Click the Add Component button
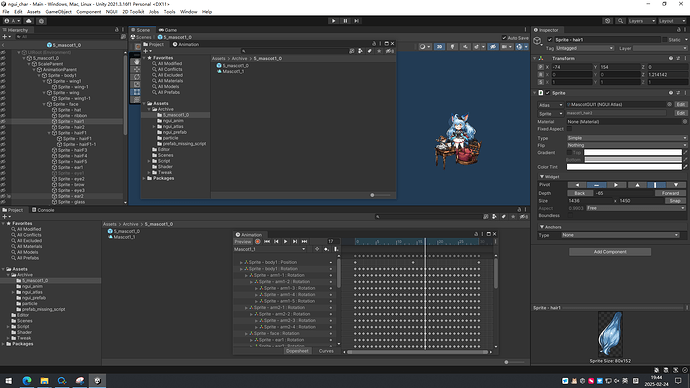Screen dimensions: 690x388 [x=609, y=252]
